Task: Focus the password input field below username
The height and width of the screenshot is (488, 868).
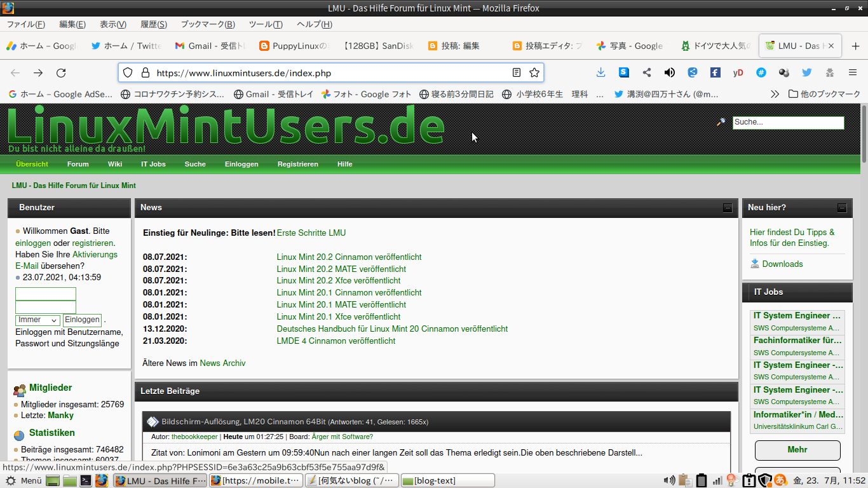Action: click(46, 308)
